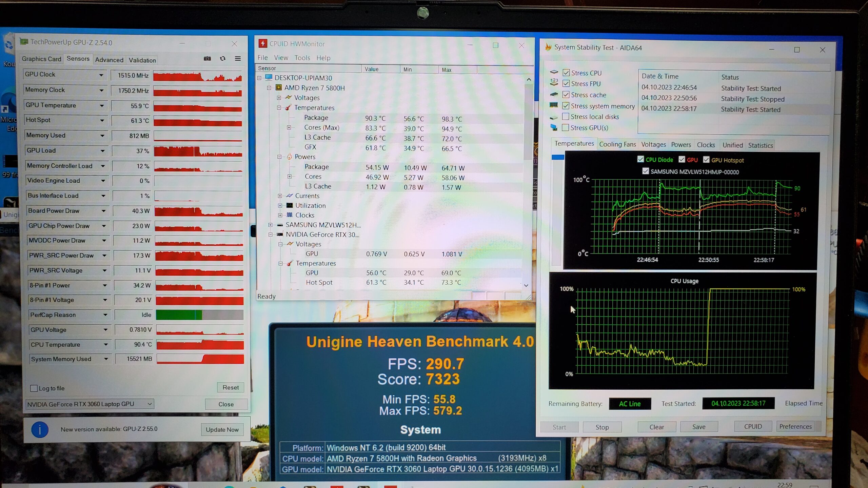Open the HWMonitor Tools menu
Screen dimensions: 868x488
click(x=302, y=58)
